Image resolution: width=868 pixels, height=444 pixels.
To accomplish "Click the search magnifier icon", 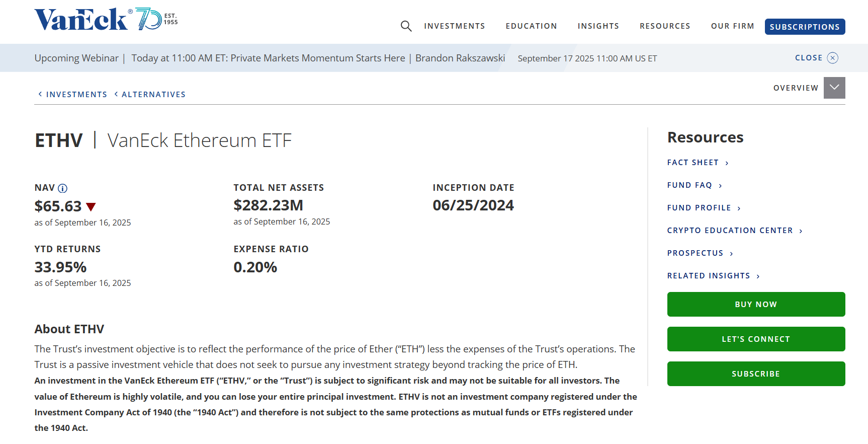I will (x=406, y=26).
